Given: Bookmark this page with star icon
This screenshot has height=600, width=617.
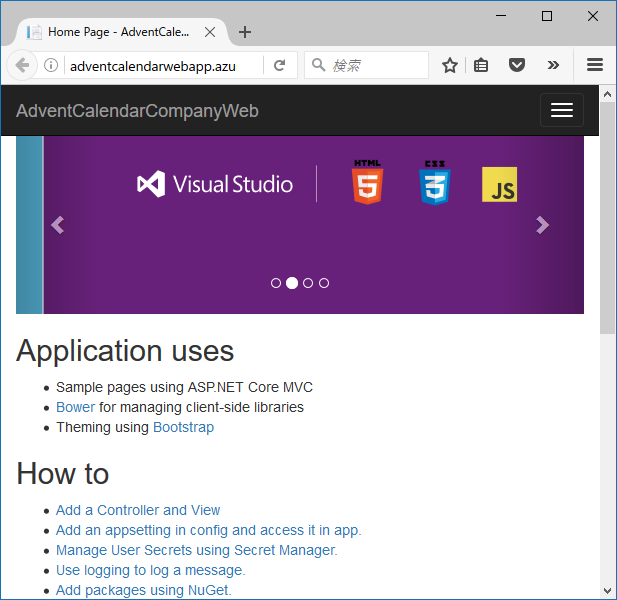Looking at the screenshot, I should (x=449, y=65).
